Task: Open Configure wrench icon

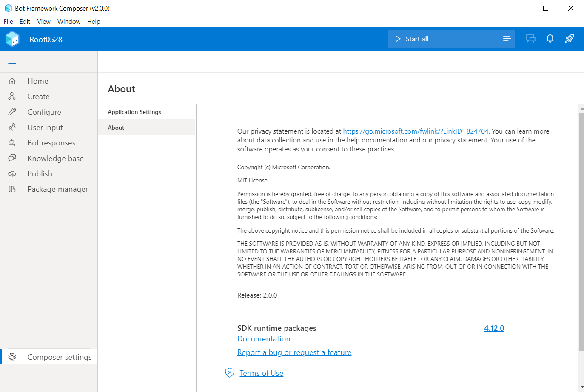Action: (12, 112)
